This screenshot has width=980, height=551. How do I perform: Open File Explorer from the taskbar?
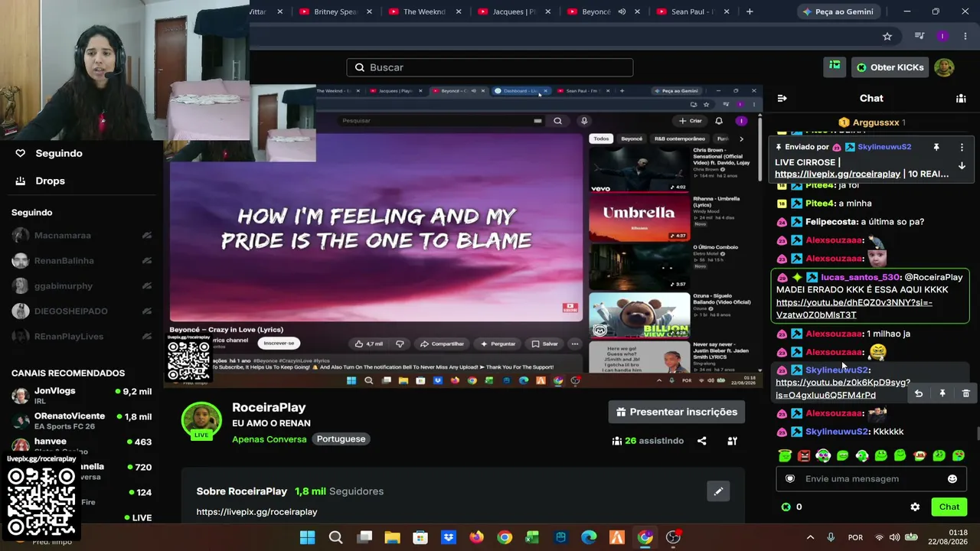(392, 537)
